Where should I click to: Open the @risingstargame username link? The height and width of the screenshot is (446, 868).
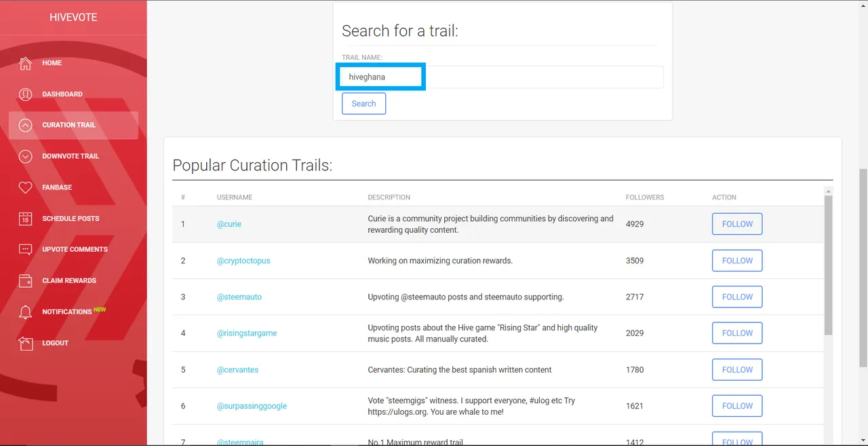pos(247,333)
